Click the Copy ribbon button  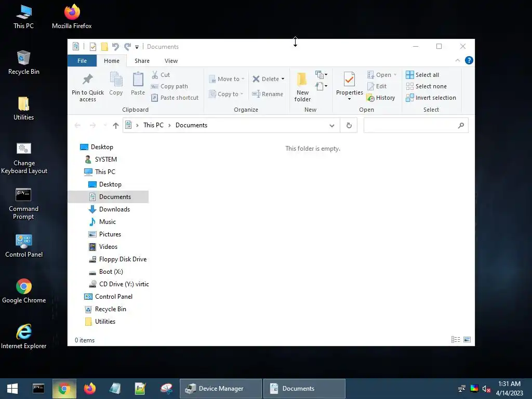coord(116,84)
